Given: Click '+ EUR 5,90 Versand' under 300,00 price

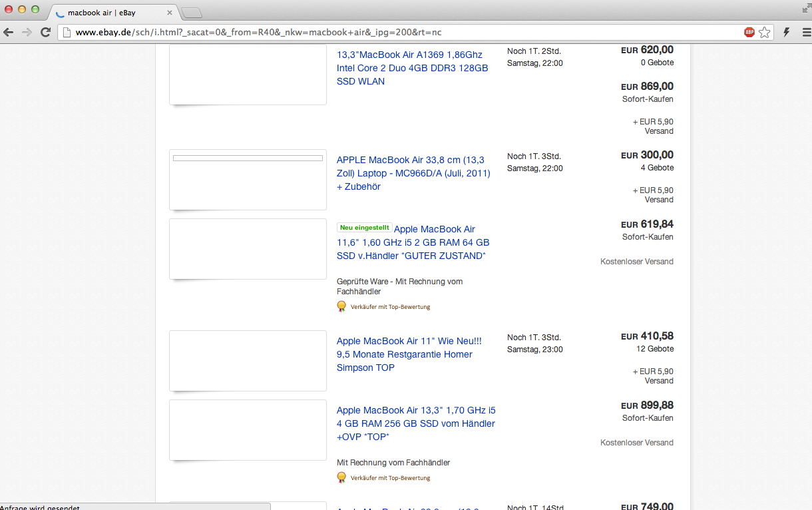Looking at the screenshot, I should click(653, 195).
